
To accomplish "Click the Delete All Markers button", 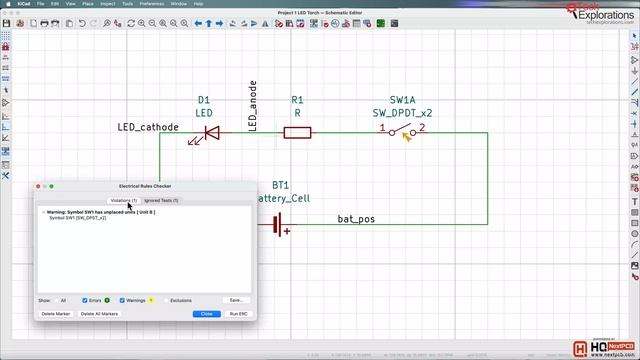I will [x=99, y=314].
